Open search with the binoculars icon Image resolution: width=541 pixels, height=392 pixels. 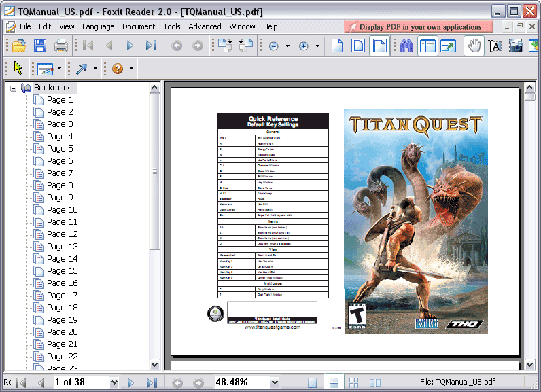pos(406,46)
